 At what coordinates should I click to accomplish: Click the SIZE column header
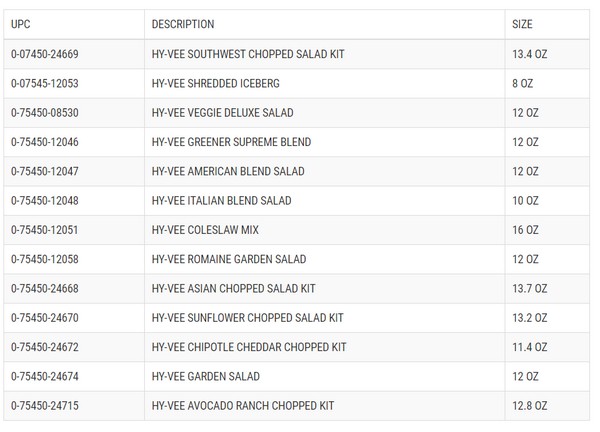tap(522, 24)
